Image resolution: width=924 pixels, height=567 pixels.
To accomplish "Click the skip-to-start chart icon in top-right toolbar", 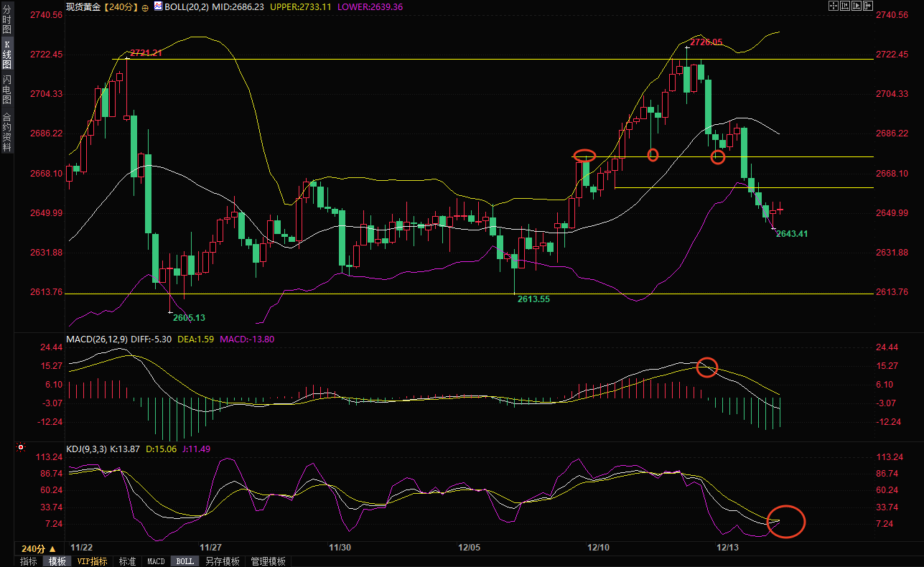I will tap(845, 6).
